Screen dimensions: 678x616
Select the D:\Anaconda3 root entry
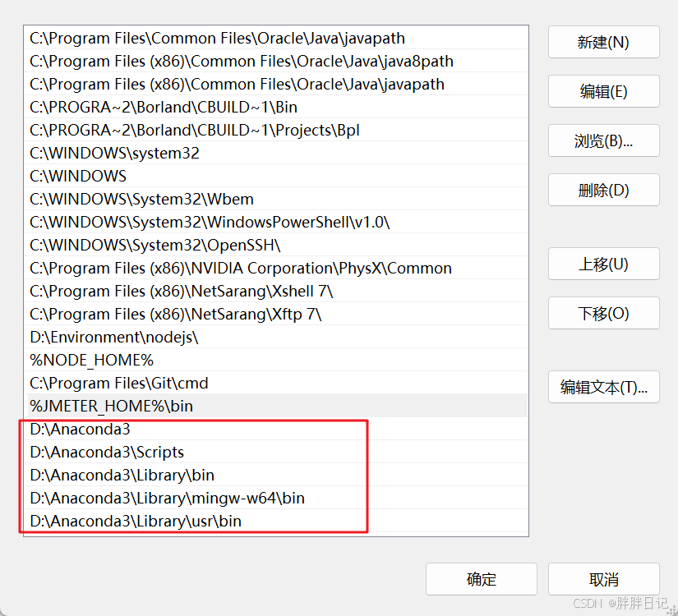[x=276, y=429]
